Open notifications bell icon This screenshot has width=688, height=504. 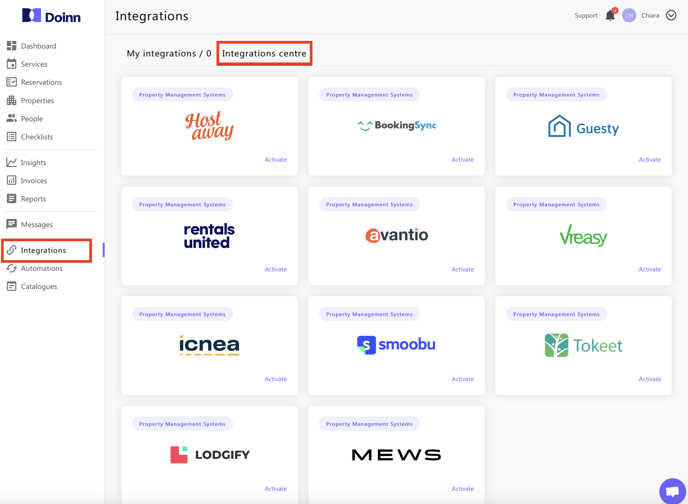[610, 15]
